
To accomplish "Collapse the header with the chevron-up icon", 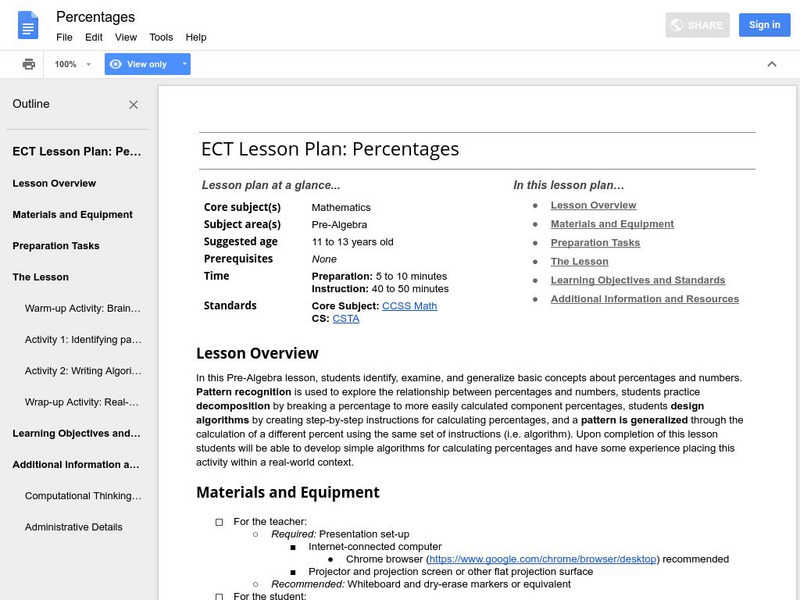I will (771, 64).
